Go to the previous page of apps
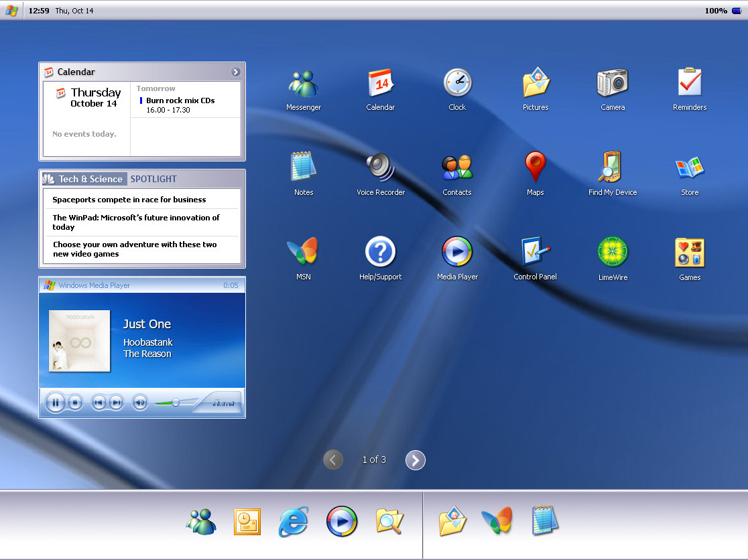This screenshot has height=560, width=748. point(333,460)
